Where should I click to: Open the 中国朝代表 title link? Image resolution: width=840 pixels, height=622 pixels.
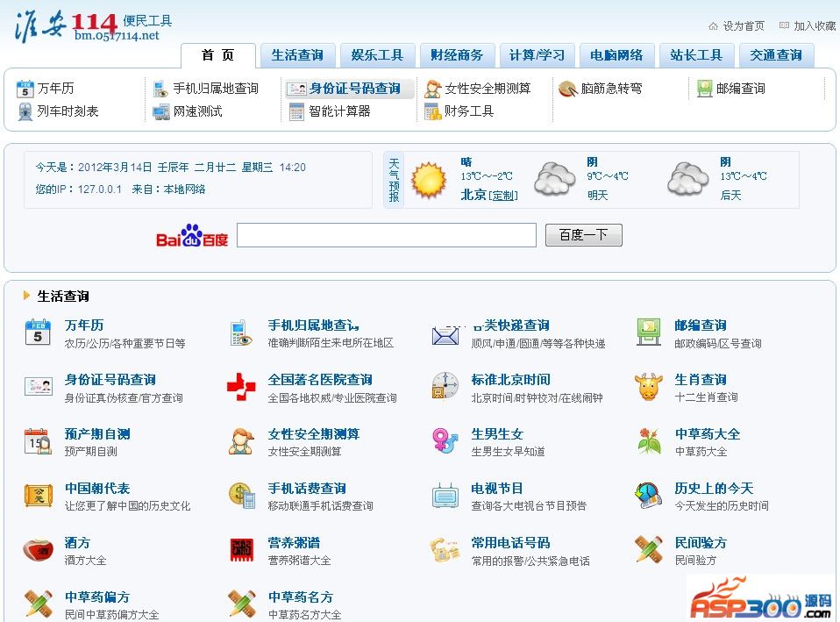97,489
